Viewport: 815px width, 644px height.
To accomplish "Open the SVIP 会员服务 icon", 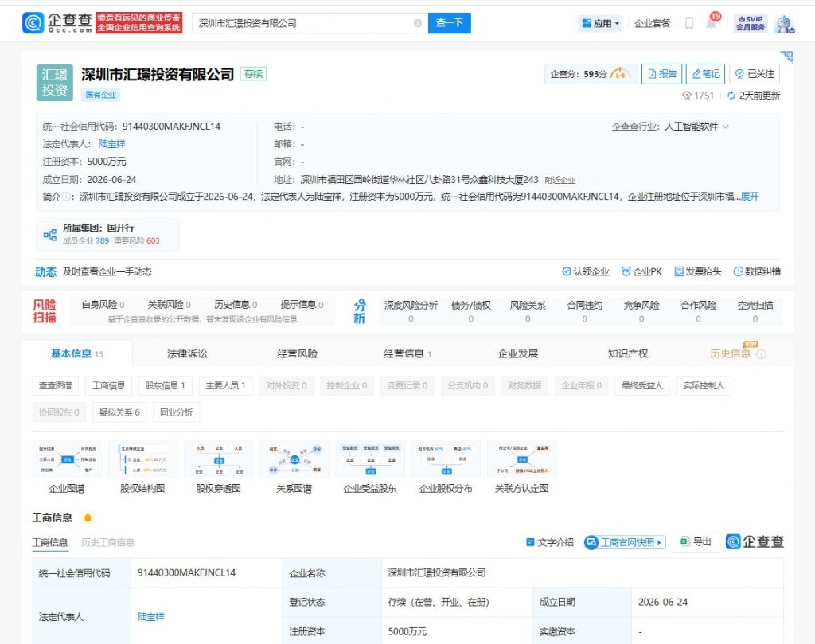I will pyautogui.click(x=751, y=23).
